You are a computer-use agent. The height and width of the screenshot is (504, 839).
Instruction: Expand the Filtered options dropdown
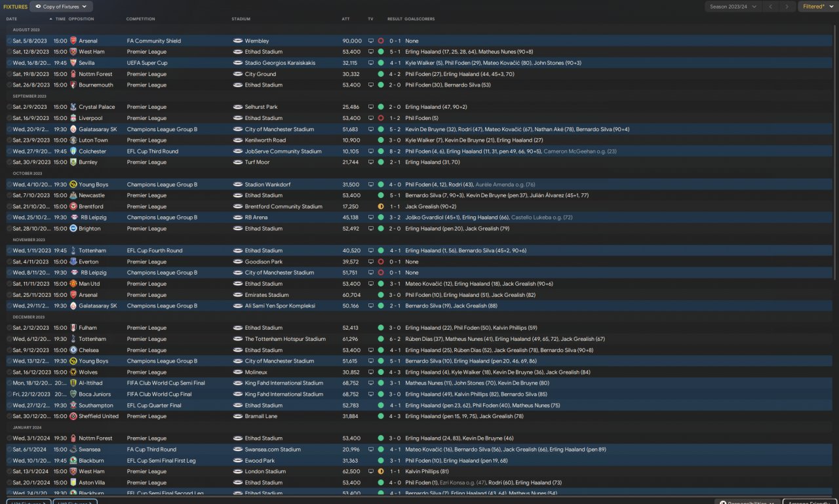click(x=817, y=7)
